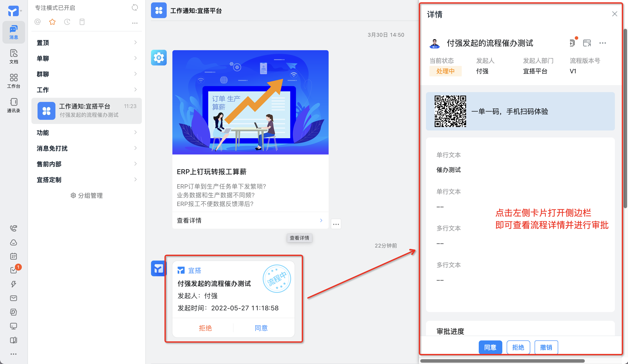Open the Contacts (通讯录) sidebar section
The width and height of the screenshot is (628, 364).
tap(14, 105)
